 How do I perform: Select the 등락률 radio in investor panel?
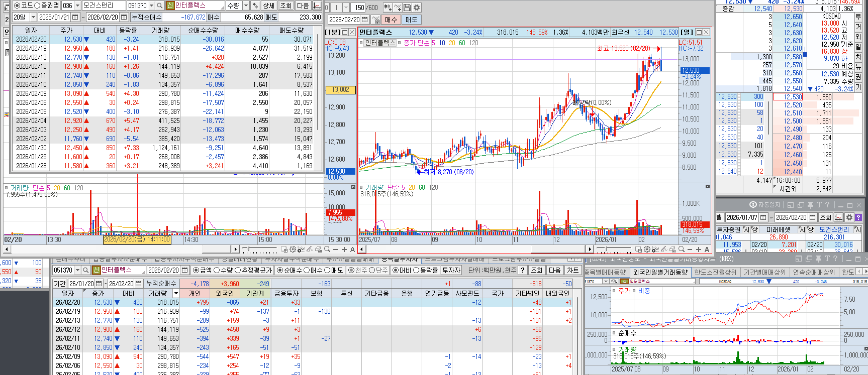(416, 270)
